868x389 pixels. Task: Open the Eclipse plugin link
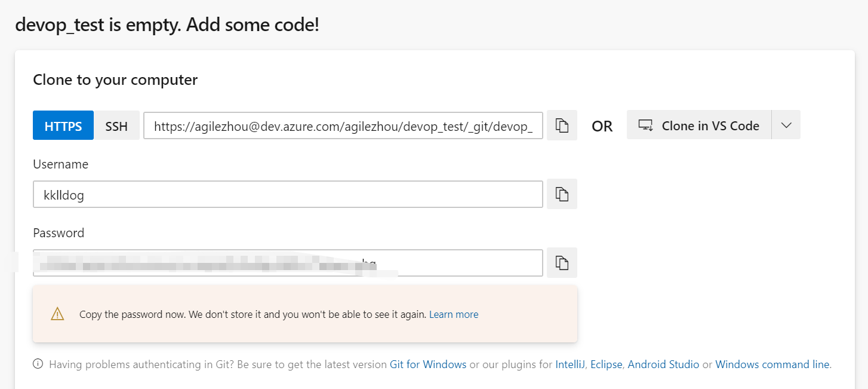coord(606,364)
